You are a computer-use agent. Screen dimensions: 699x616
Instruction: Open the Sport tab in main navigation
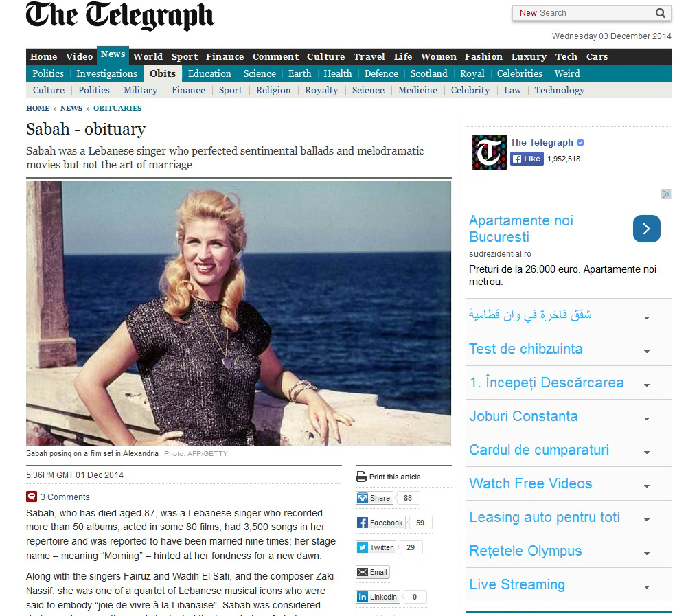(184, 57)
